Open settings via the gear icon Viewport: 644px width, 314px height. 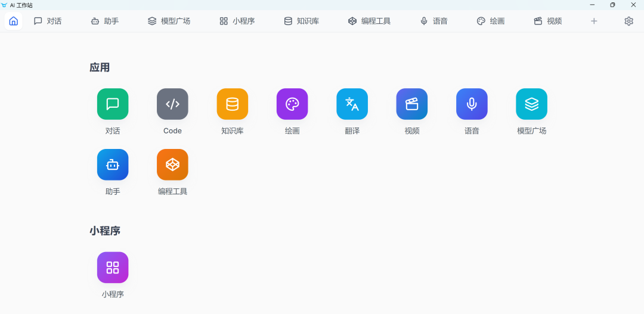pos(629,21)
